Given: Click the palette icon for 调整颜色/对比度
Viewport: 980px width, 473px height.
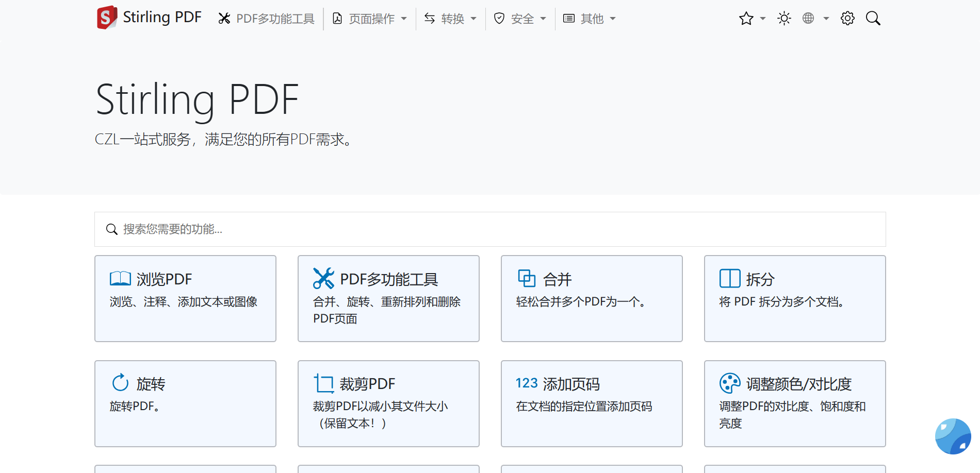Looking at the screenshot, I should point(730,383).
